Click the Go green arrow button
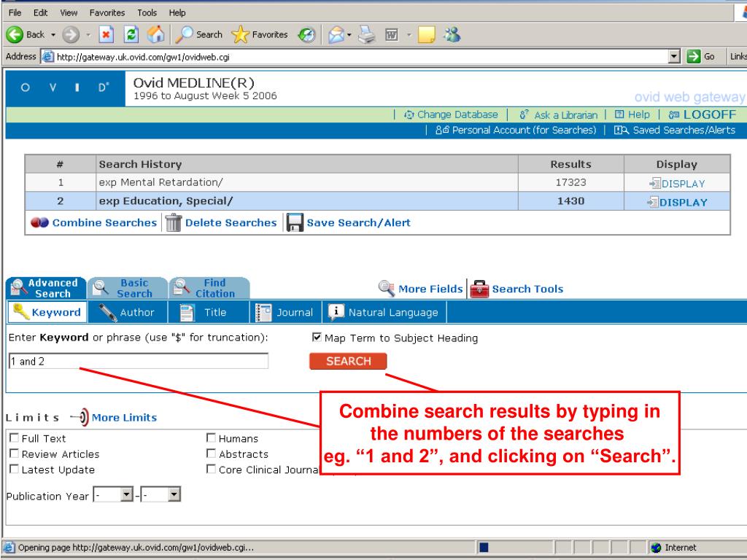The image size is (747, 560). pos(694,57)
